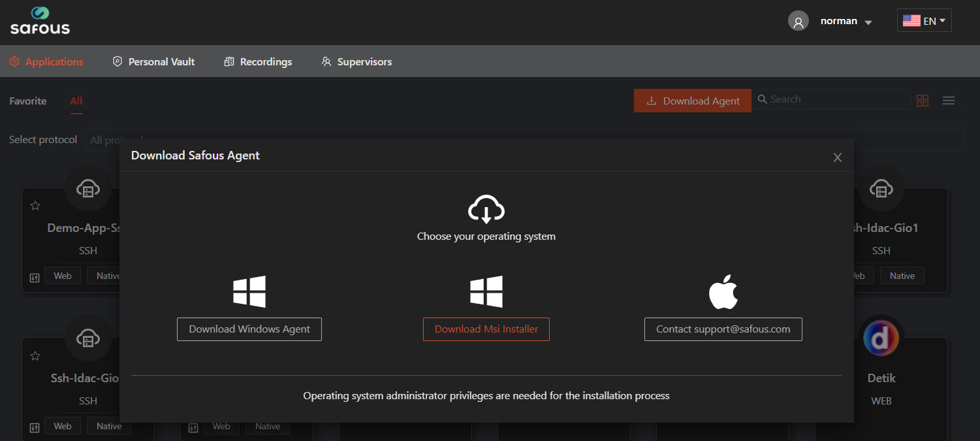The width and height of the screenshot is (980, 441).
Task: Click the Ssh-Idac-Gio1 server cloud icon
Action: click(881, 189)
